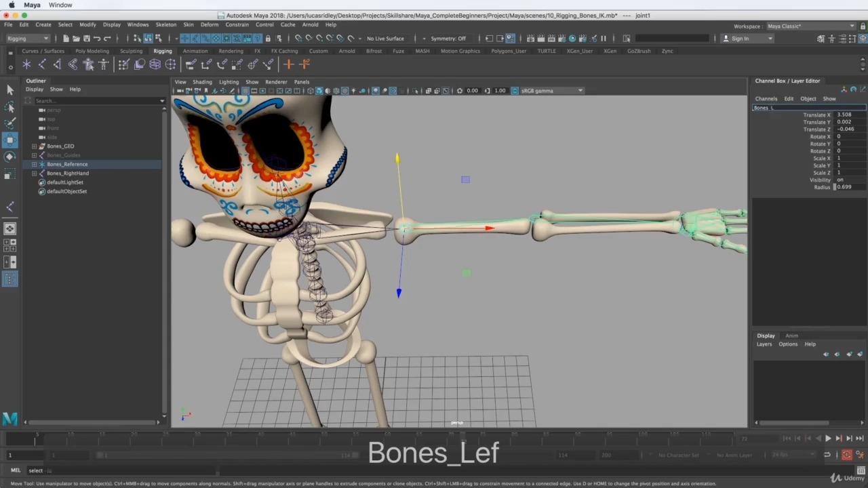Open the Quick Rig character shelf icon
This screenshot has width=868, height=488.
88,64
